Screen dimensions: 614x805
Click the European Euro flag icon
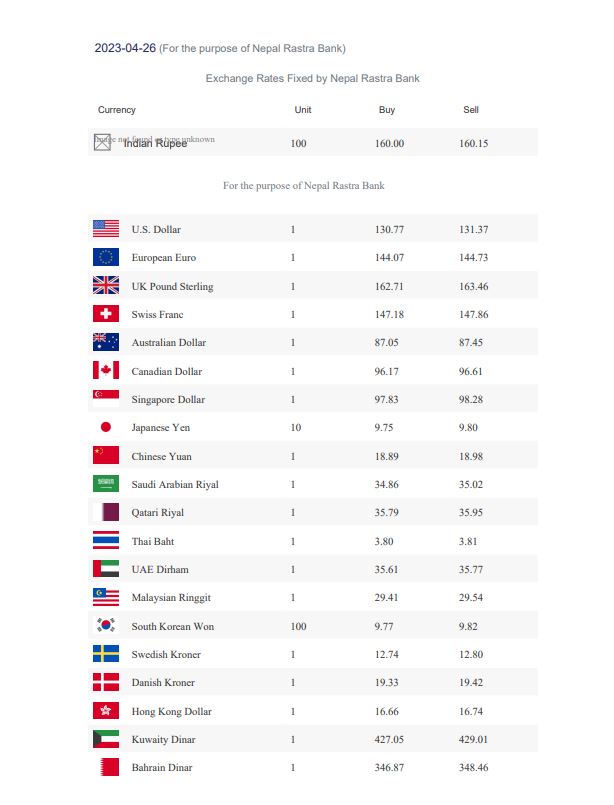(106, 258)
